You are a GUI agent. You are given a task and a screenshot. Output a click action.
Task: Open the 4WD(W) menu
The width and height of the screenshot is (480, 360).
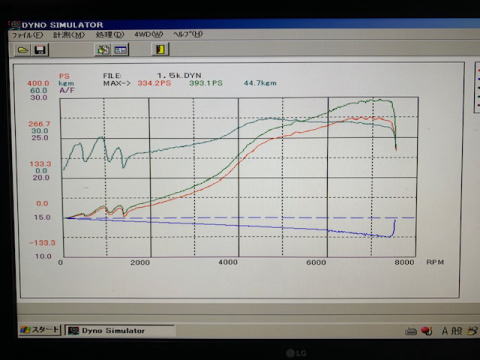(x=148, y=34)
